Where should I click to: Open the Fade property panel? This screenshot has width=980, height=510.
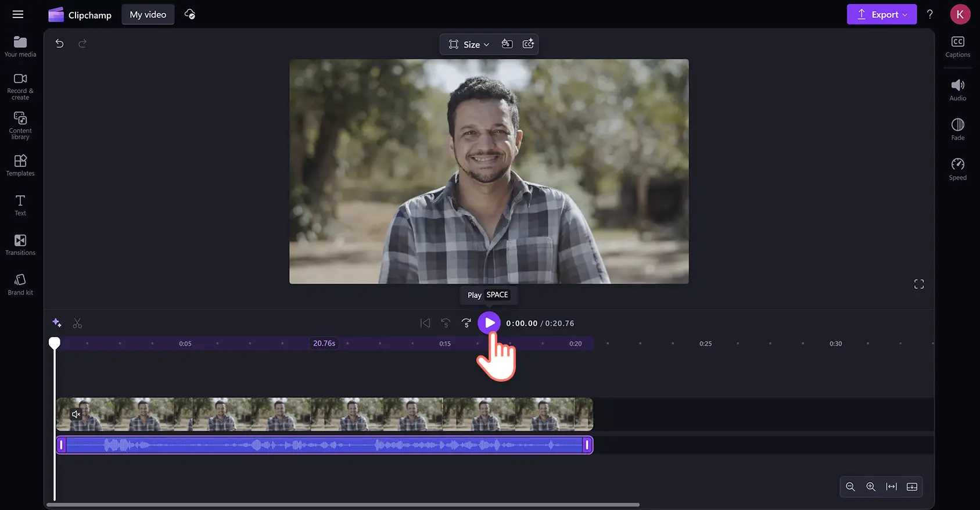click(x=958, y=130)
